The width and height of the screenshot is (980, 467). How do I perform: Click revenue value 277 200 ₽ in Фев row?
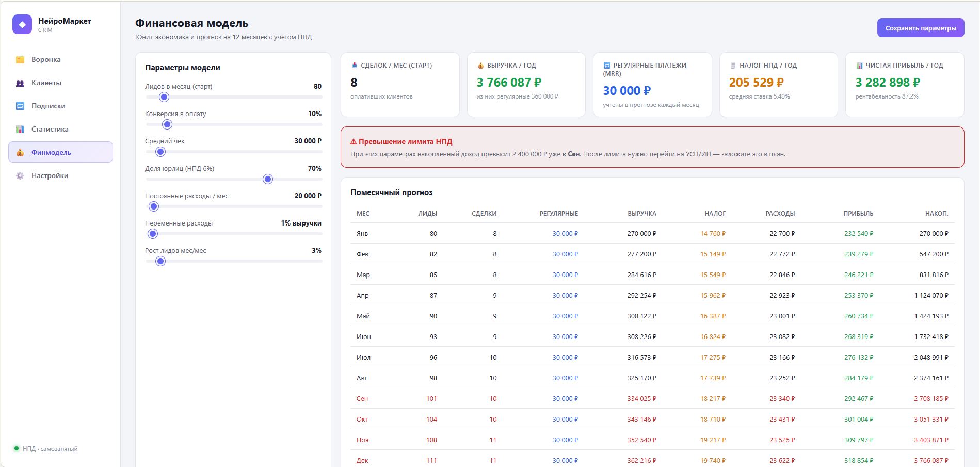[x=642, y=254]
